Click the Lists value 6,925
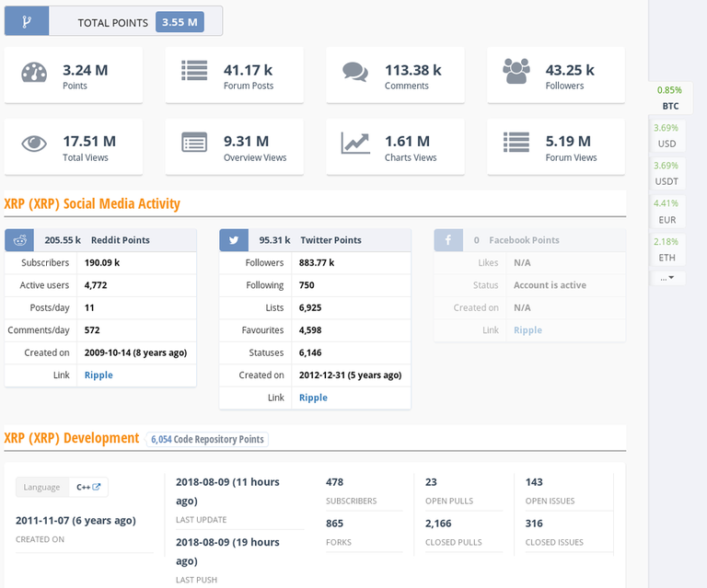The height and width of the screenshot is (588, 707). [310, 307]
